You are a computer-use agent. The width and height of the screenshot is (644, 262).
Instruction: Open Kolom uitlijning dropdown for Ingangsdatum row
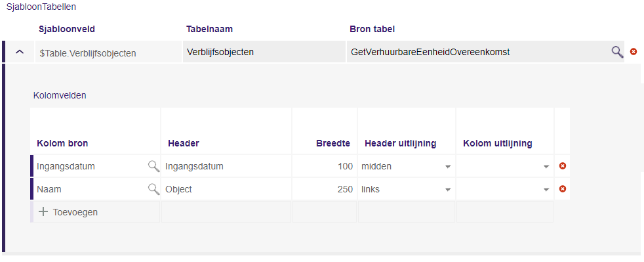505,166
